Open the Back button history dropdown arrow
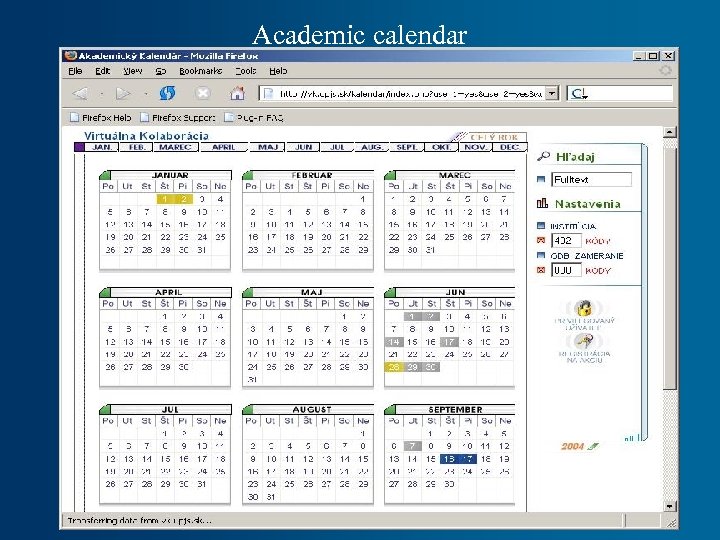The width and height of the screenshot is (720, 540). [101, 94]
